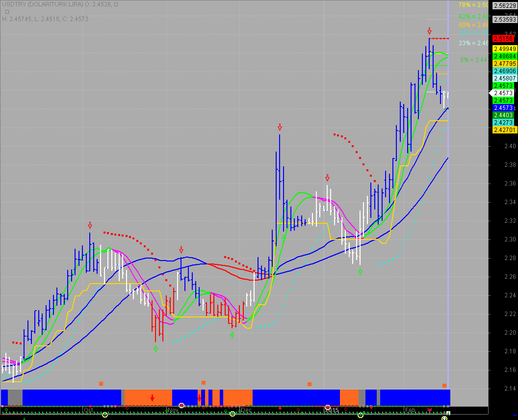Image resolution: width=518 pixels, height=420 pixels.
Task: Click the orange square marker above the November band
Action: (x=203, y=382)
